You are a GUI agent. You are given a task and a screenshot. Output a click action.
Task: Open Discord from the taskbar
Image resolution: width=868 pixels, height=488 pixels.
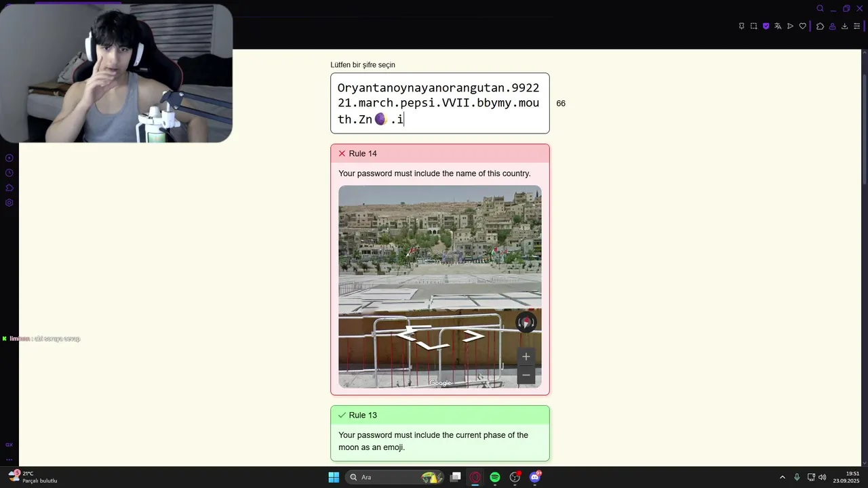[535, 477]
